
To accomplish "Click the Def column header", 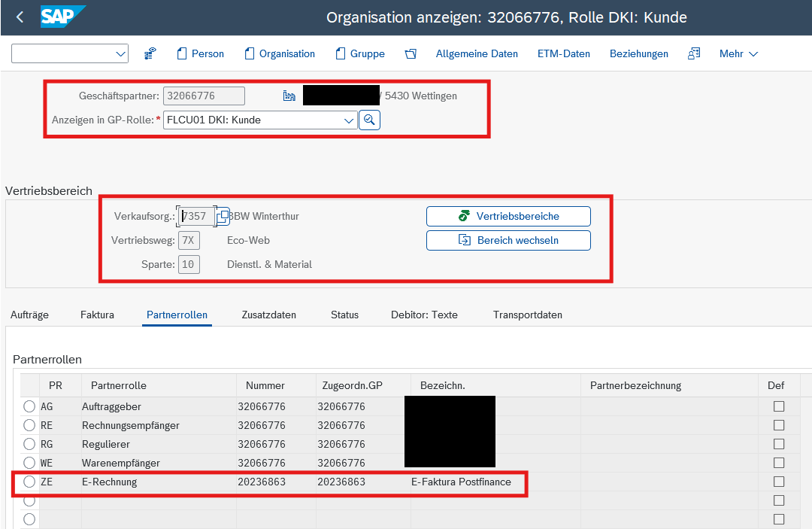I will pyautogui.click(x=779, y=385).
